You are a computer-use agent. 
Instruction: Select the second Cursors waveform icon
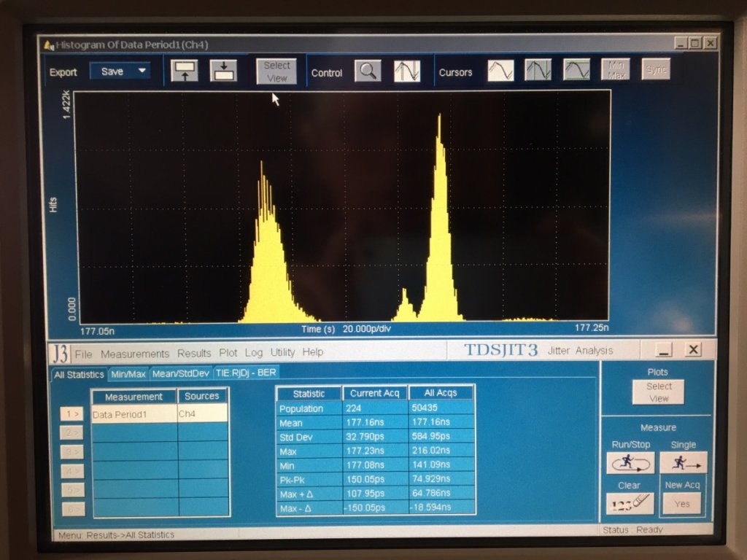point(538,71)
